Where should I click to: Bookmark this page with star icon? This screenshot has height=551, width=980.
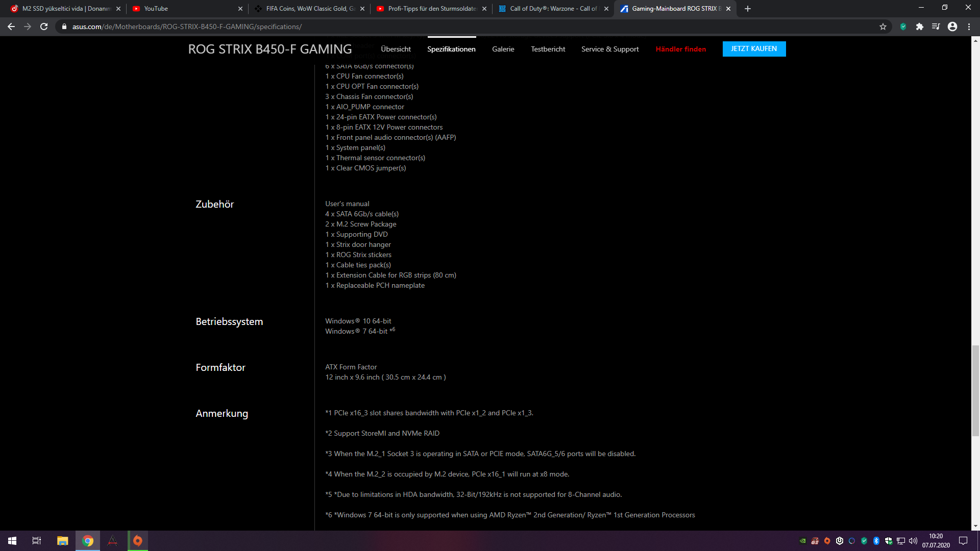tap(883, 27)
